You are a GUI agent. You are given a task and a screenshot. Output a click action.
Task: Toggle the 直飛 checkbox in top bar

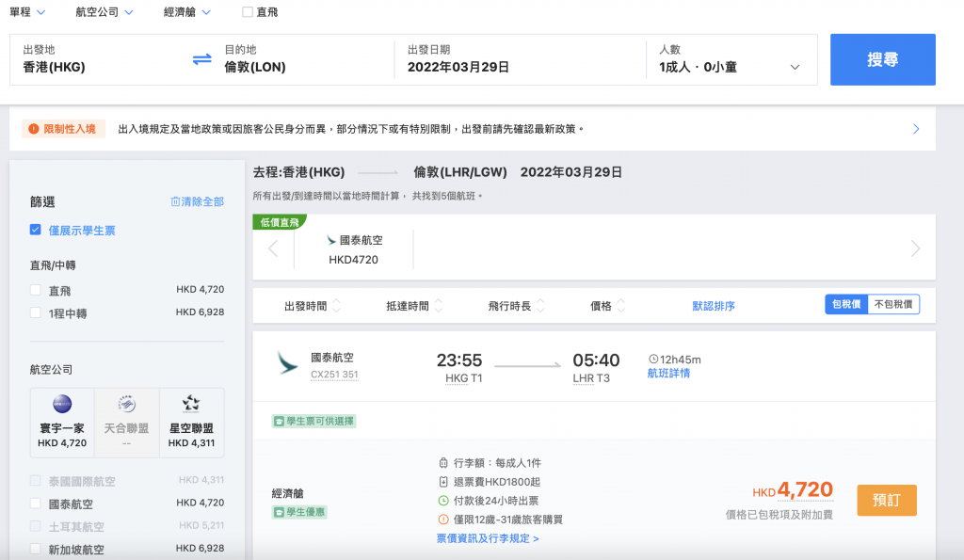pos(248,12)
